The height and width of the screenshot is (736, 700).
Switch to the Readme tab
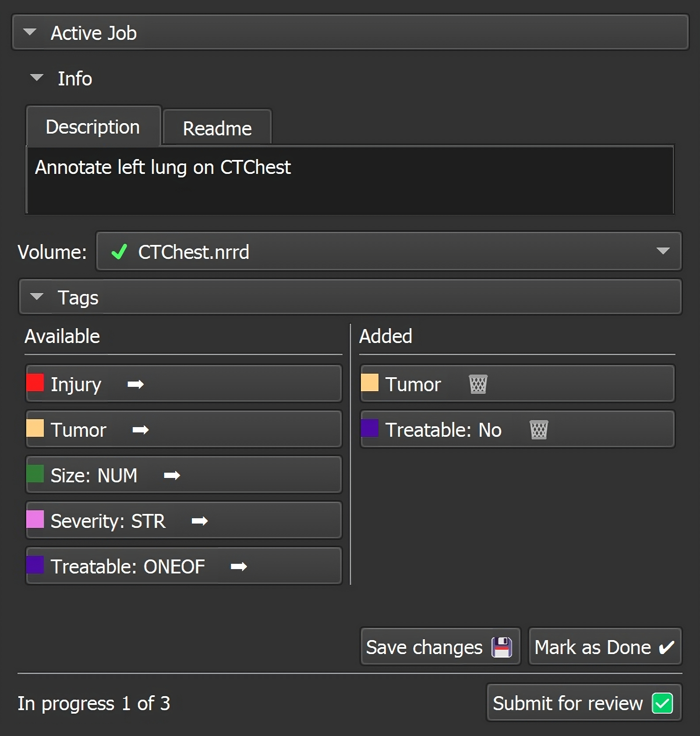pos(217,128)
